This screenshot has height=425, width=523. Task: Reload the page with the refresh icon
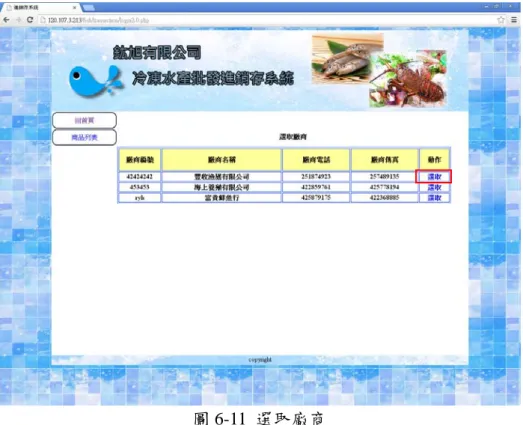tap(30, 20)
